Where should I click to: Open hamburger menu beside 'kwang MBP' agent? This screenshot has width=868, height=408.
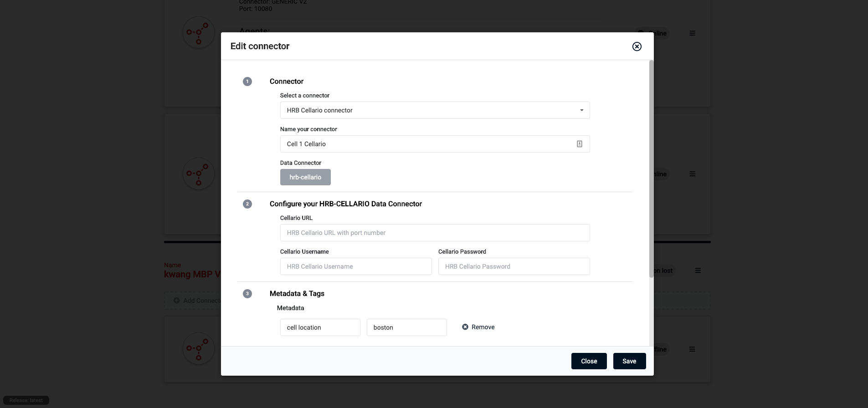(x=698, y=270)
